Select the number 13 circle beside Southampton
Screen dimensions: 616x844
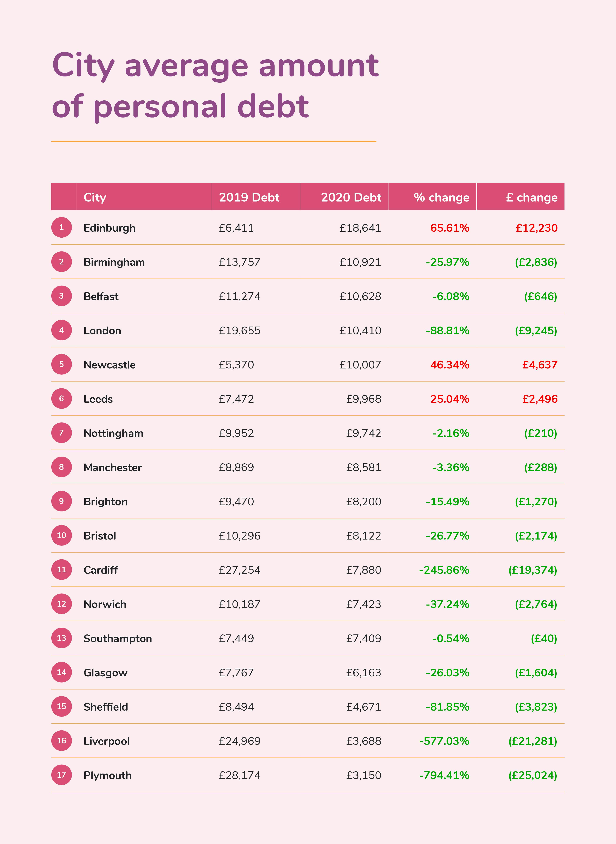click(x=62, y=638)
